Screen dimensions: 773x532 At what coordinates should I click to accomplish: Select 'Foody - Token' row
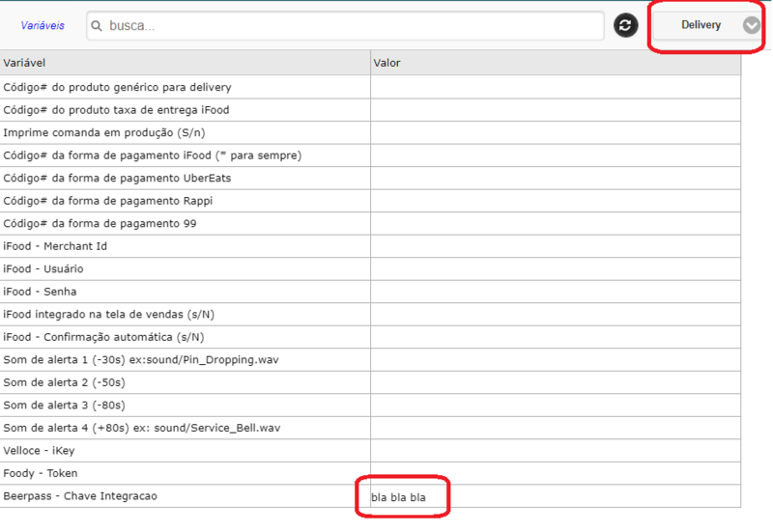(x=370, y=473)
